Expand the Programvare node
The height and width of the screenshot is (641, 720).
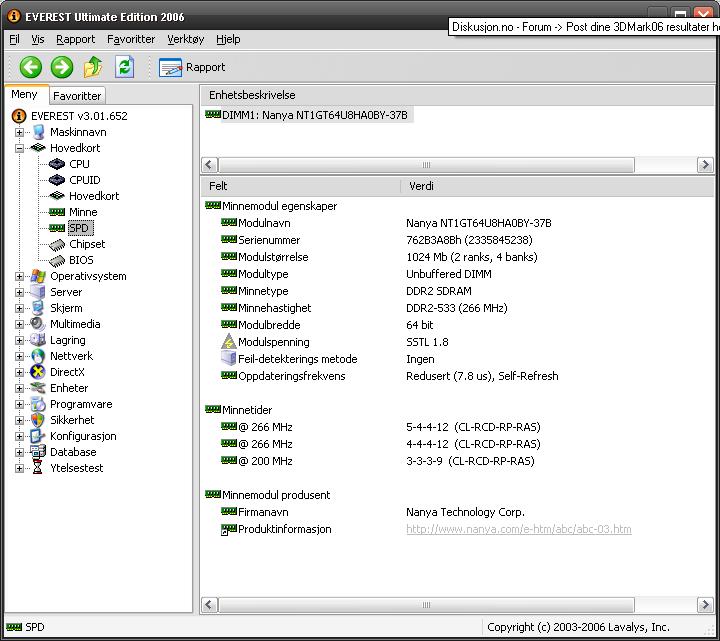pos(19,405)
